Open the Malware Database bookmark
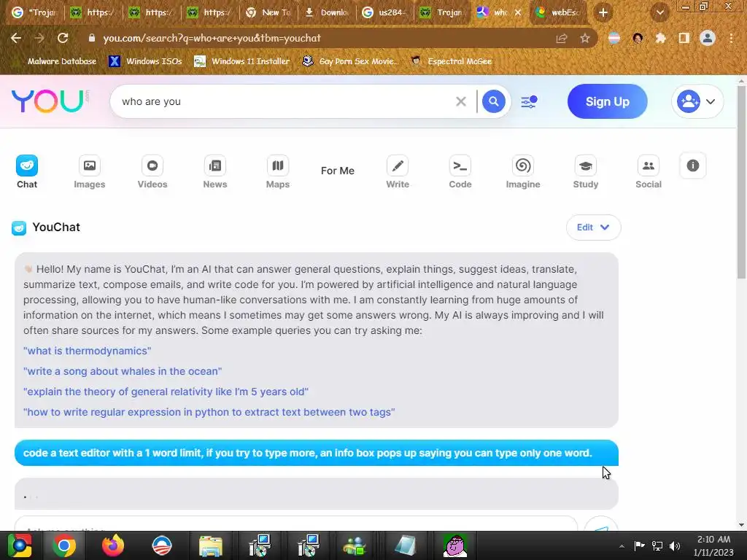This screenshot has width=747, height=560. coord(61,61)
